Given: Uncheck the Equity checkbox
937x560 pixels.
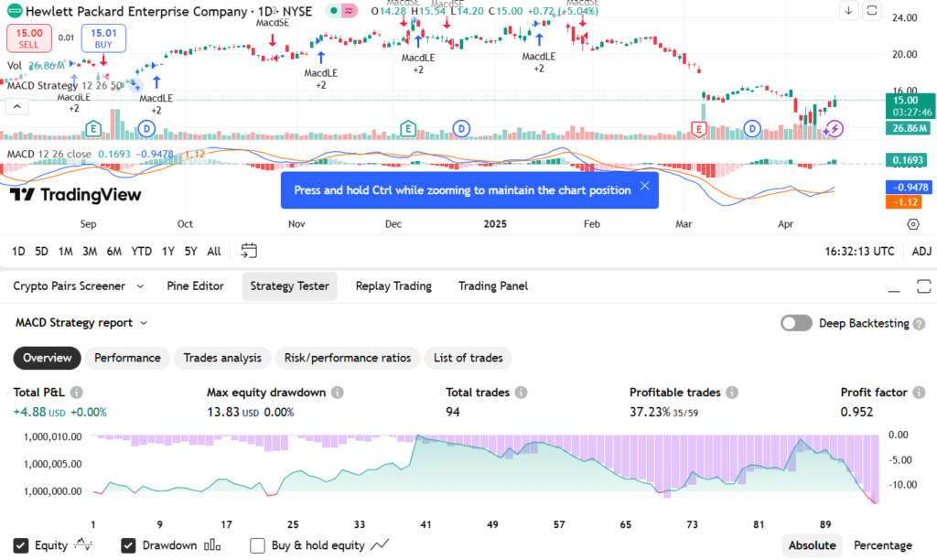Looking at the screenshot, I should pyautogui.click(x=21, y=545).
